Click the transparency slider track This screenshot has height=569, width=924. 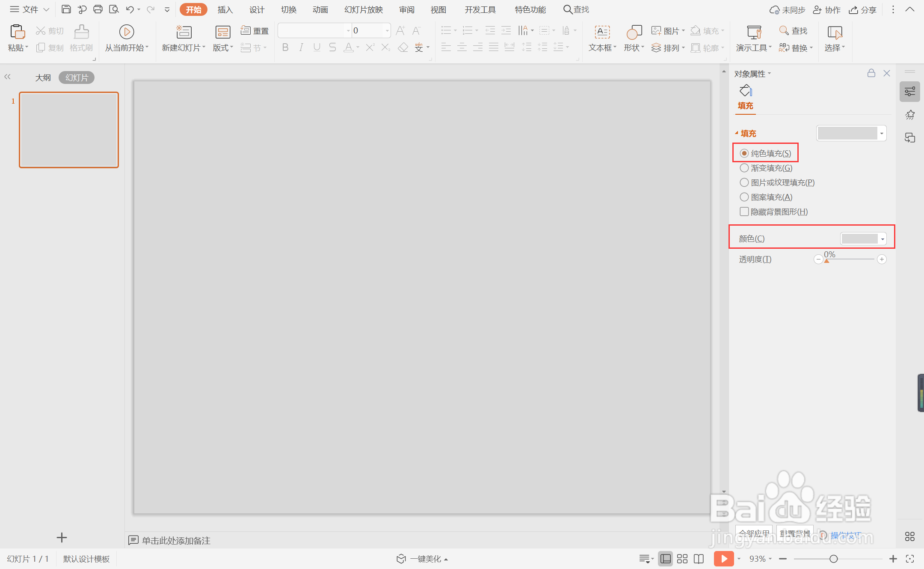pyautogui.click(x=851, y=259)
